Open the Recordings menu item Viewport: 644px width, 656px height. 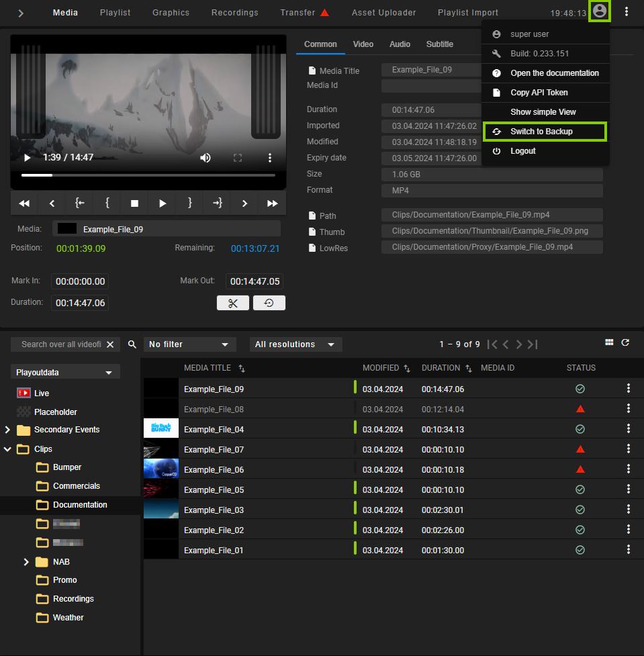coord(234,12)
